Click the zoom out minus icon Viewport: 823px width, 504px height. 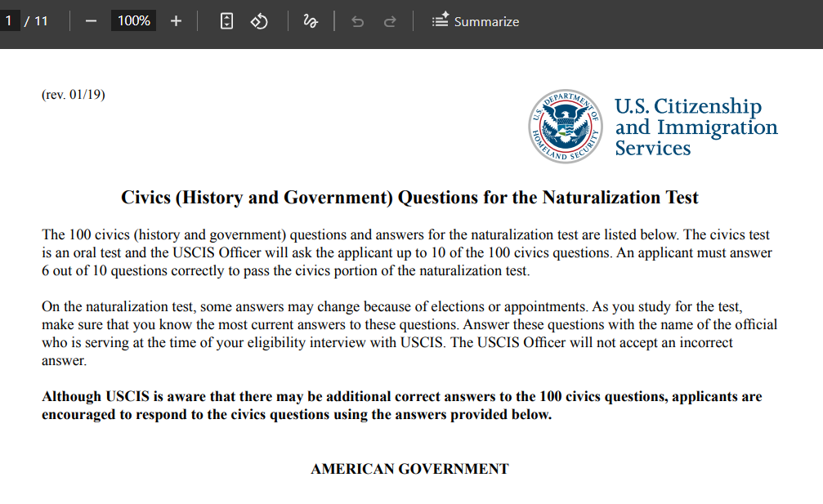91,21
